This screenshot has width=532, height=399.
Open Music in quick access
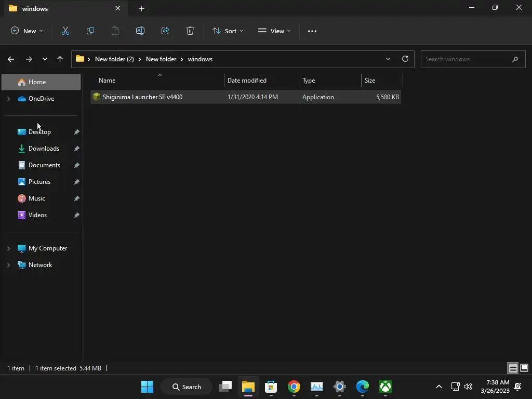37,198
